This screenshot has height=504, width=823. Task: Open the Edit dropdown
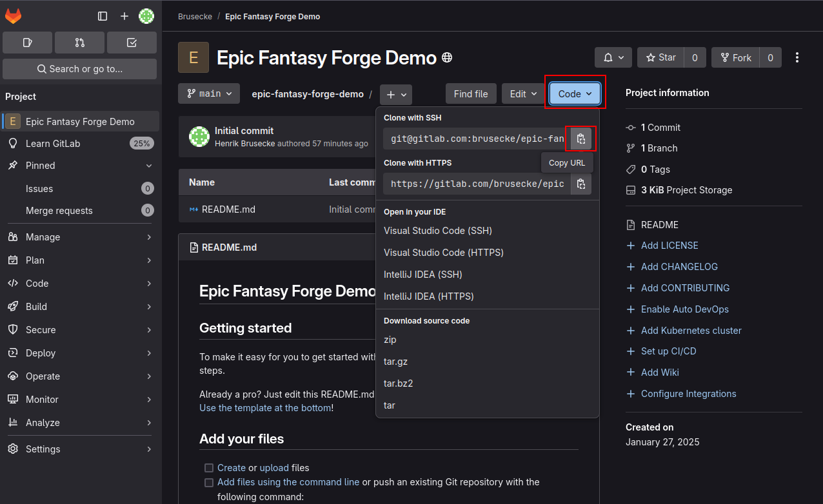[523, 93]
